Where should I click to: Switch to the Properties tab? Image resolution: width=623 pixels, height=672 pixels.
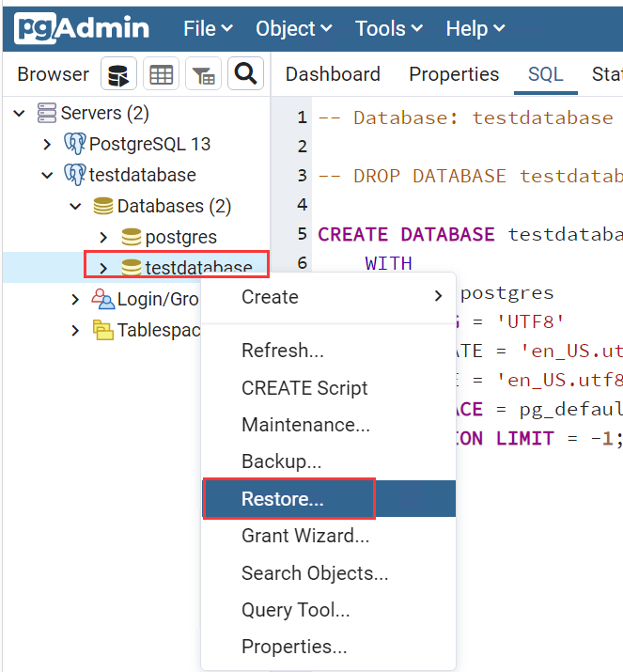point(454,74)
